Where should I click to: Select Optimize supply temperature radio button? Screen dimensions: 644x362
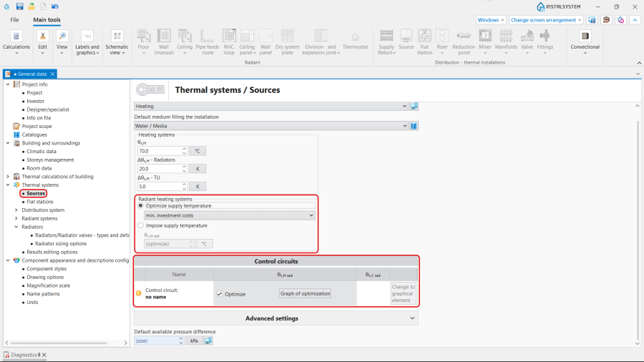[x=140, y=205]
